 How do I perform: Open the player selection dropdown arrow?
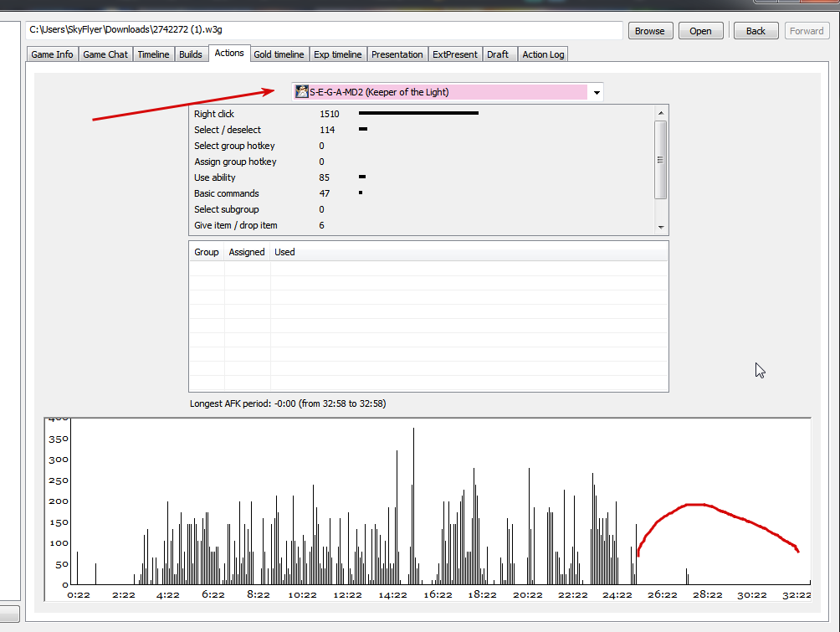tap(597, 92)
